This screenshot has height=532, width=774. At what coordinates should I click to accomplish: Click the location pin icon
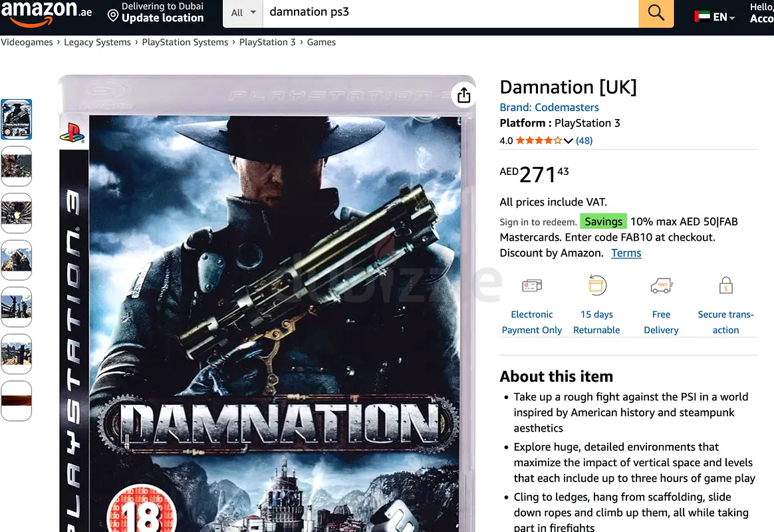click(x=113, y=16)
